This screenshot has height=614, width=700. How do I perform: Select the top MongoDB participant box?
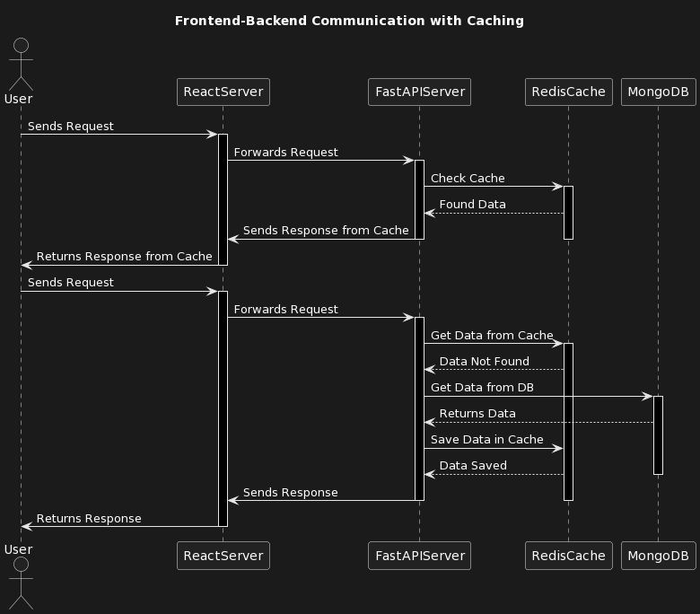(x=658, y=92)
